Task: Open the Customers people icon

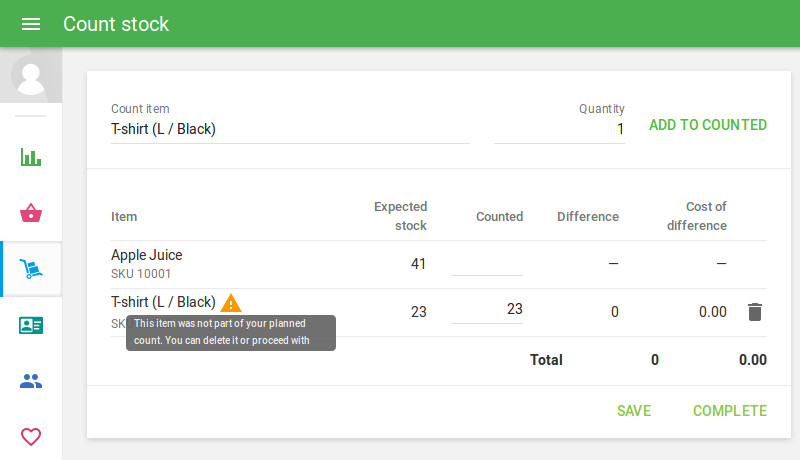Action: 31,381
